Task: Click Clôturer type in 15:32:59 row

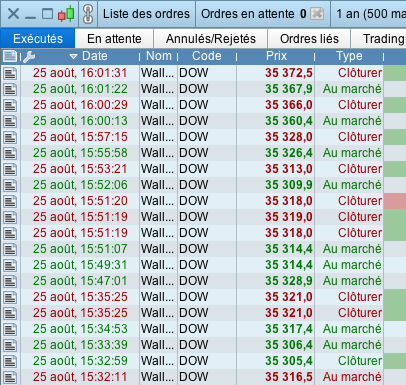Action: click(x=360, y=361)
